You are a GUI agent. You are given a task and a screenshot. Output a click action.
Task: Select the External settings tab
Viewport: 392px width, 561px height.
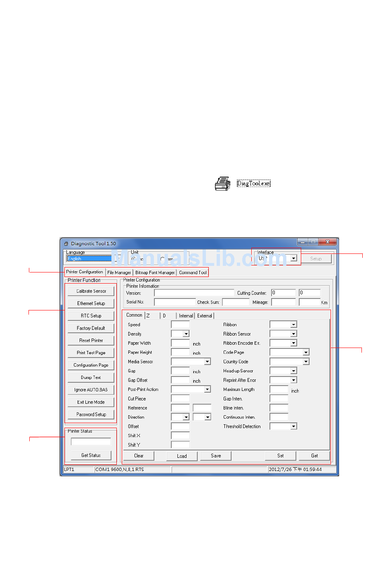coord(204,316)
